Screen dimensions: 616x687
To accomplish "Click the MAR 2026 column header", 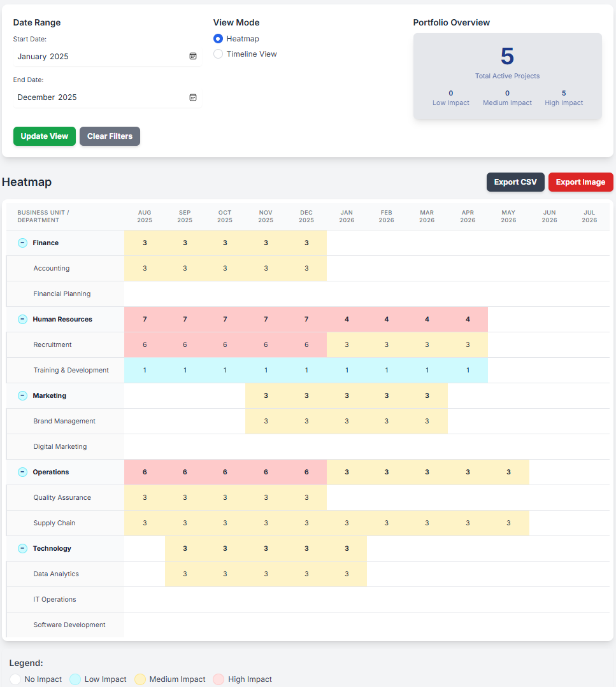I will pos(427,216).
